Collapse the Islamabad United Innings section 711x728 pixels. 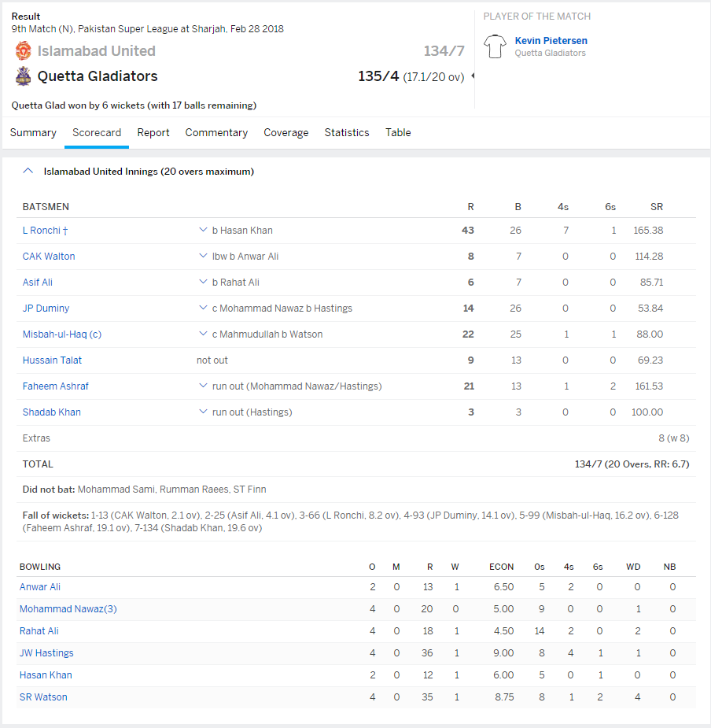pos(28,171)
